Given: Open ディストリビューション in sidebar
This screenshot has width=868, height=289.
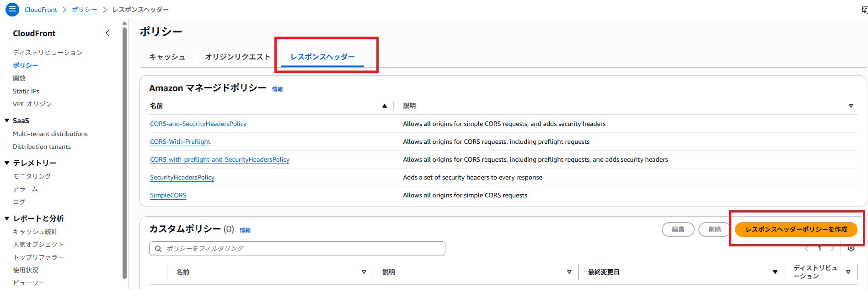Looking at the screenshot, I should click(x=48, y=53).
